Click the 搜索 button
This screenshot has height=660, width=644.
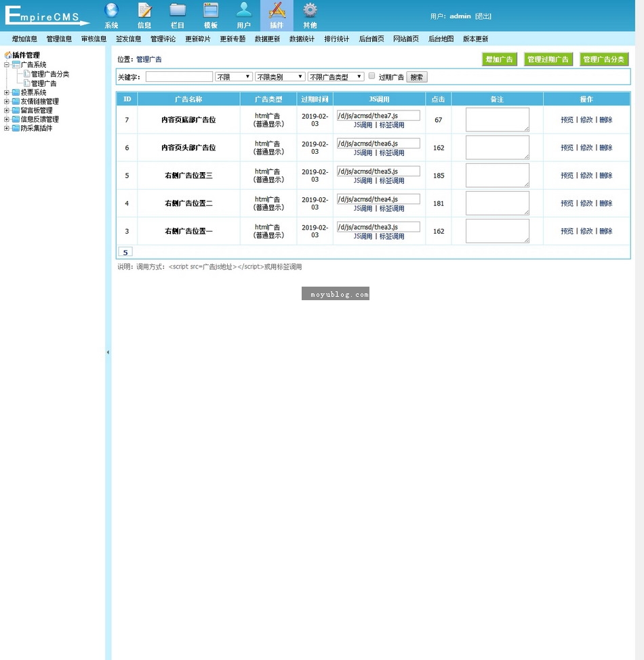pos(416,77)
